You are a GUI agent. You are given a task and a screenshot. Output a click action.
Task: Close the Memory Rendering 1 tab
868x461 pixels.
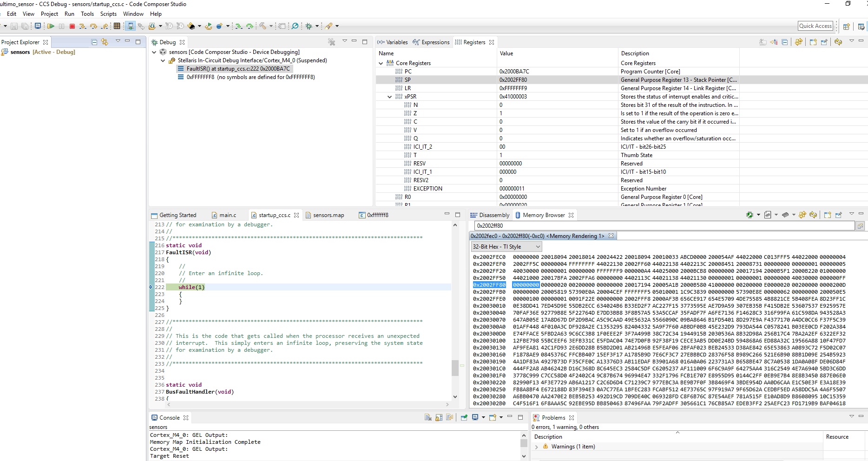(611, 236)
